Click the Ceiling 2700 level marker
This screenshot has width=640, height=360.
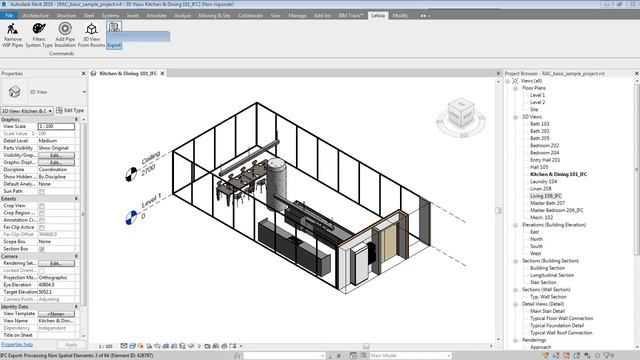tap(131, 174)
